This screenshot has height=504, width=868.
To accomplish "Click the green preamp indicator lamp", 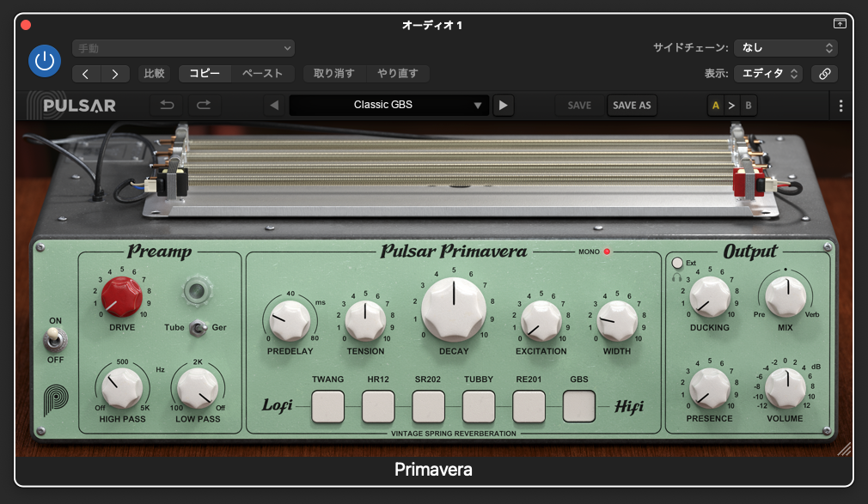I will tap(198, 290).
